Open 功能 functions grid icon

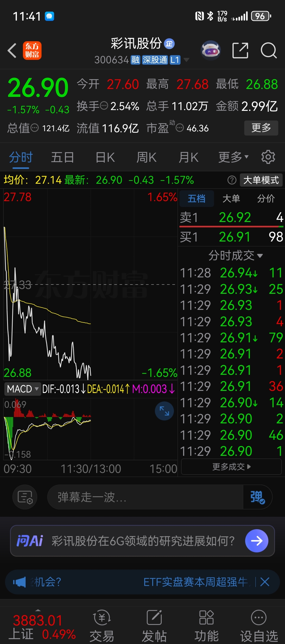pos(206,626)
